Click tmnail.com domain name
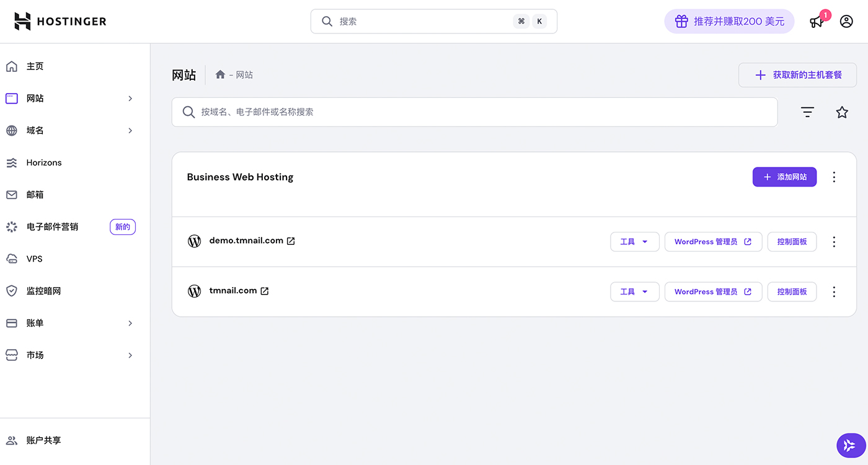 (x=233, y=290)
